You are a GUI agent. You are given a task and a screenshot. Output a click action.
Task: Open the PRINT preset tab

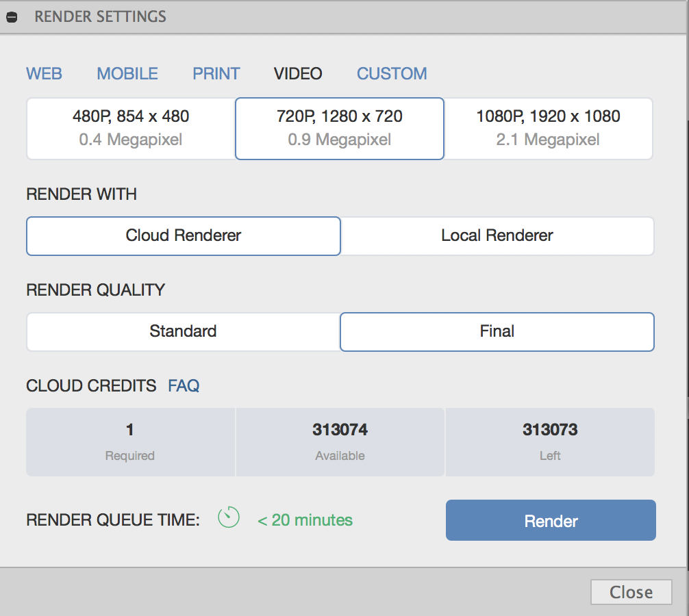point(216,74)
